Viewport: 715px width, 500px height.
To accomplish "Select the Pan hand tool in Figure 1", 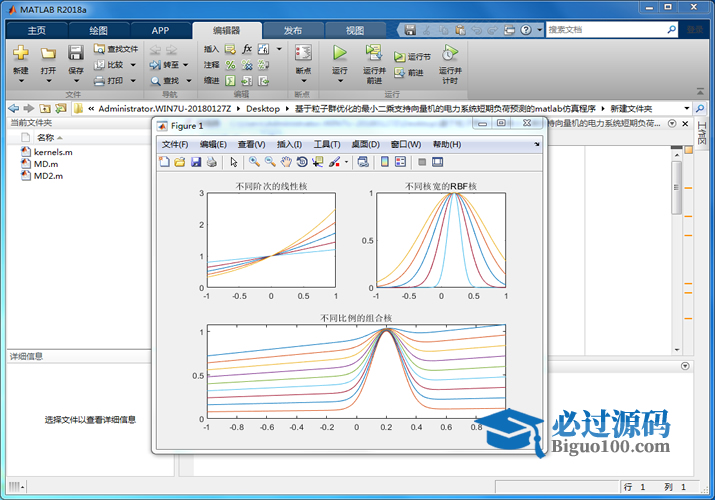I will 286,162.
